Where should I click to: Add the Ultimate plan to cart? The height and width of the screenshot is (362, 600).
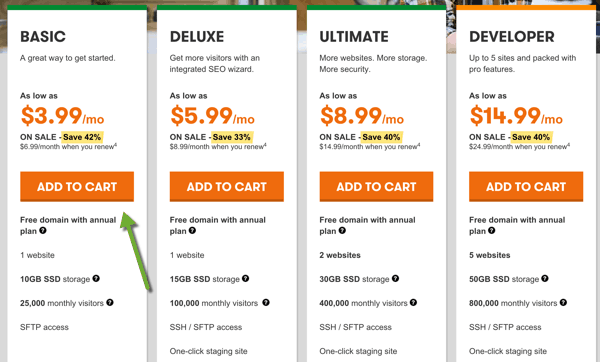(376, 186)
